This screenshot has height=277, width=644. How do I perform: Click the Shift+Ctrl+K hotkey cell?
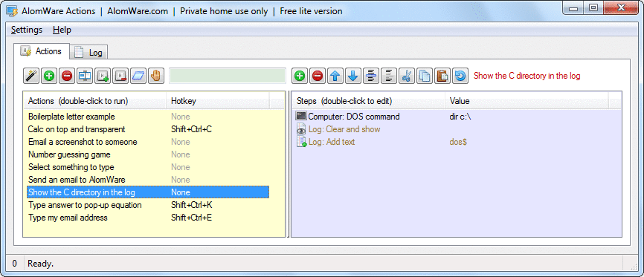(191, 205)
